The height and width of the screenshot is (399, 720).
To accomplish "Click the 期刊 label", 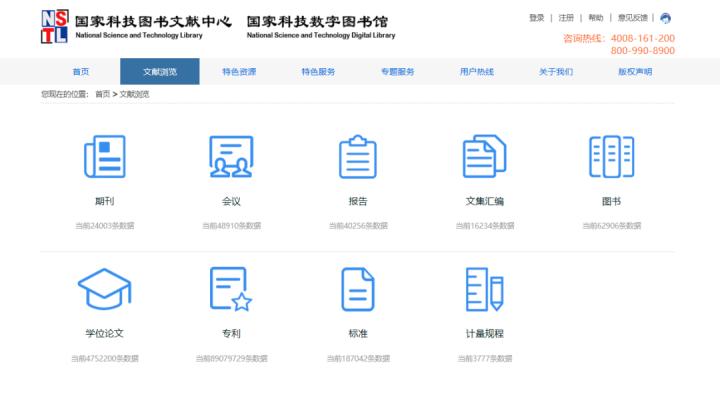I will coord(105,201).
